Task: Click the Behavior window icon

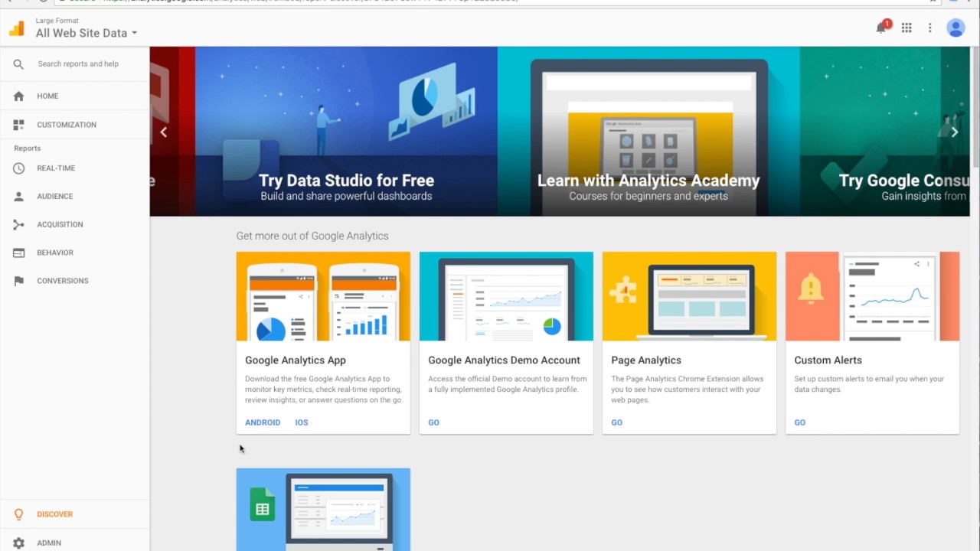Action: 19,253
